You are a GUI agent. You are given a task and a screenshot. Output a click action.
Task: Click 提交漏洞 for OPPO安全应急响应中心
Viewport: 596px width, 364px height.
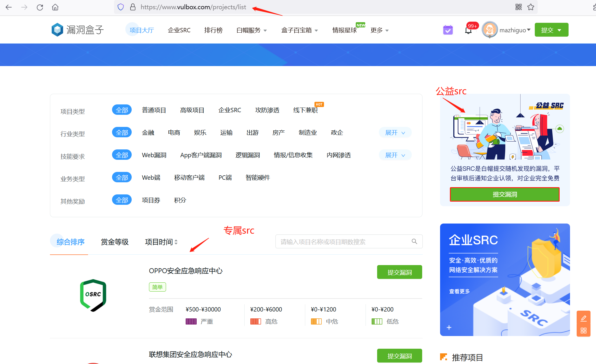tap(399, 272)
